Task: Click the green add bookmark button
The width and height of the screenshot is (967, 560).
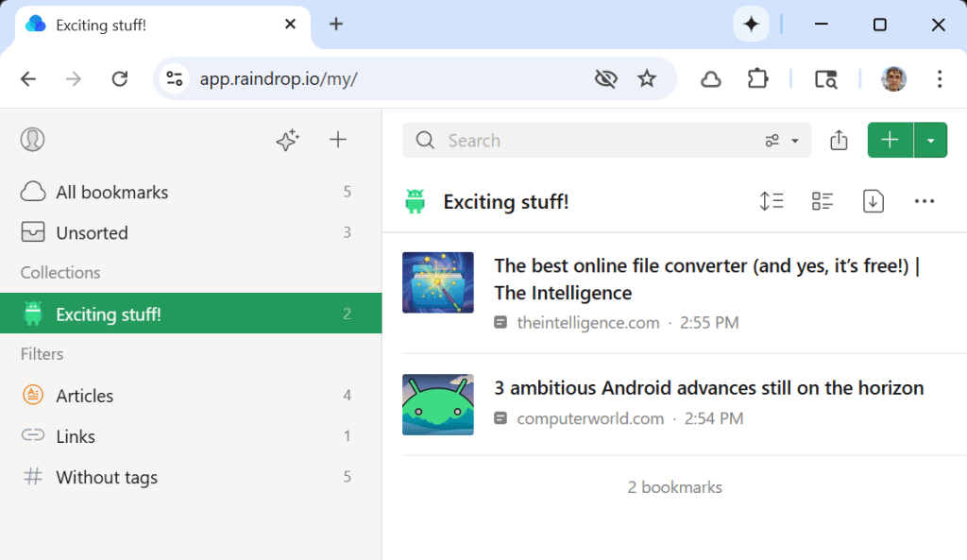Action: click(890, 141)
